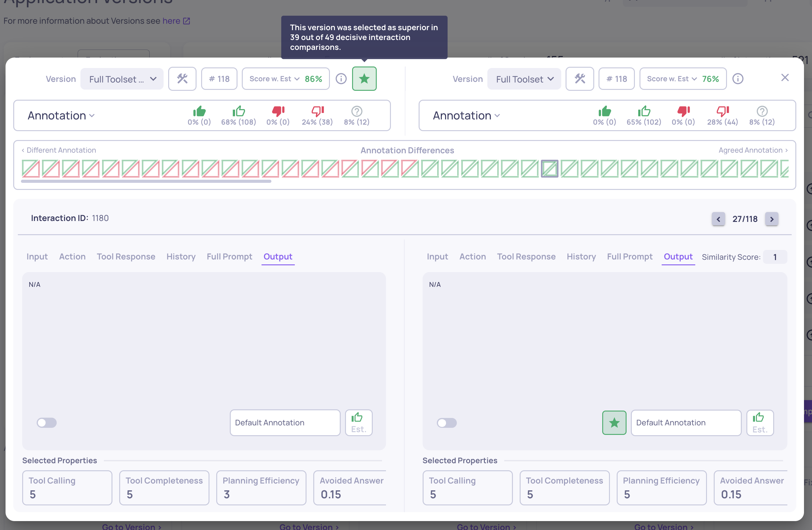Screen dimensions: 812x530
Task: Click right filled thumbs-down annotation icon
Action: (x=683, y=111)
